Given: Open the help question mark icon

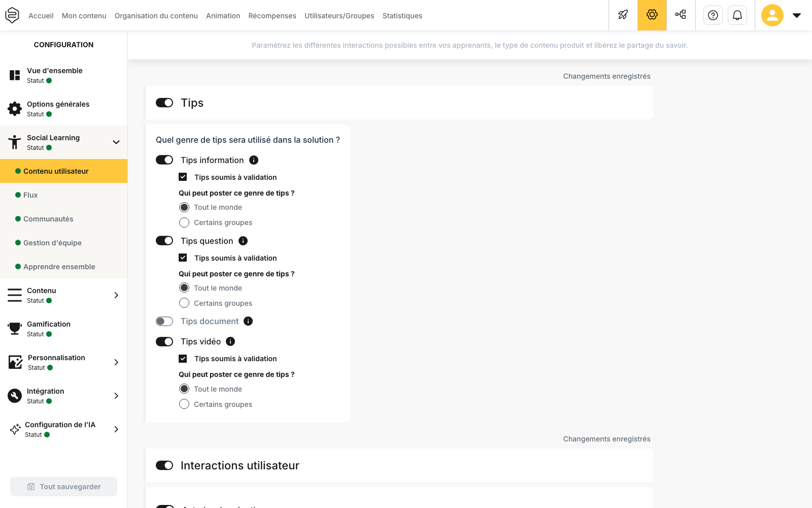Looking at the screenshot, I should 713,15.
